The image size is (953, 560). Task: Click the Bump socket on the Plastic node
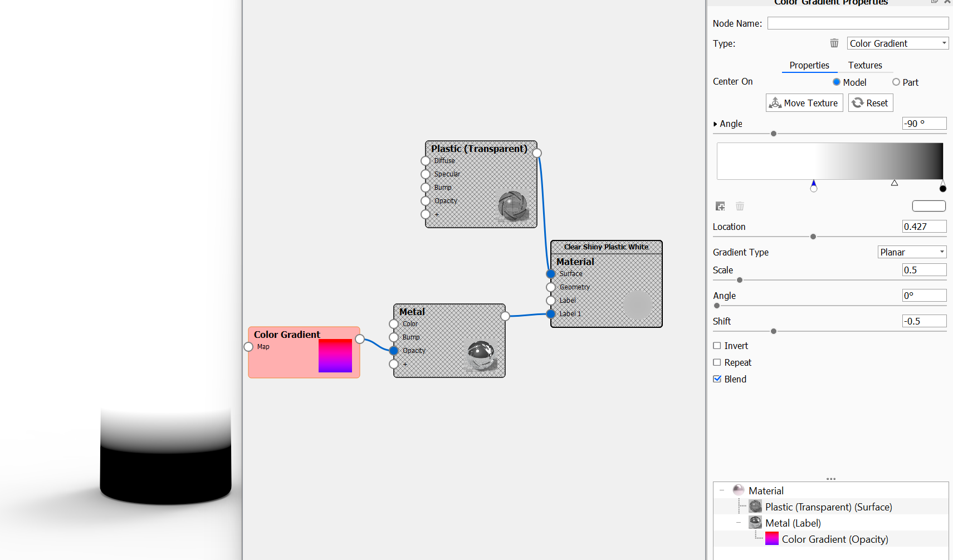coord(426,188)
